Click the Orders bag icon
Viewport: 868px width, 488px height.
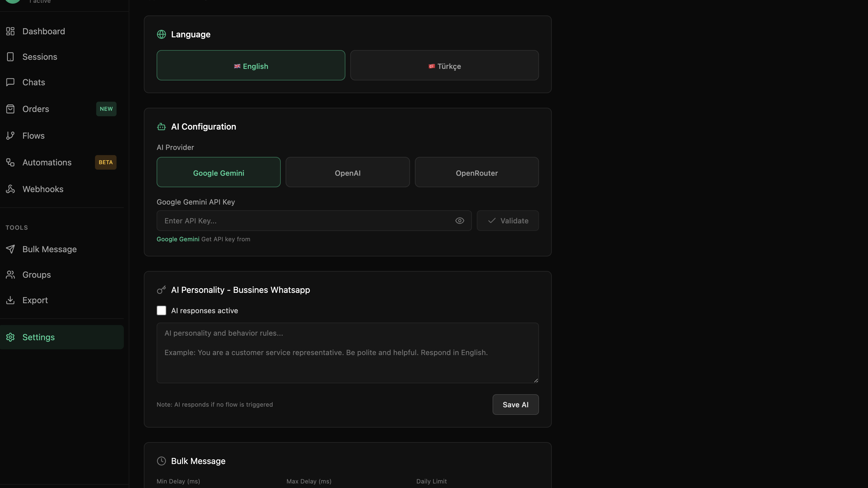coord(10,109)
